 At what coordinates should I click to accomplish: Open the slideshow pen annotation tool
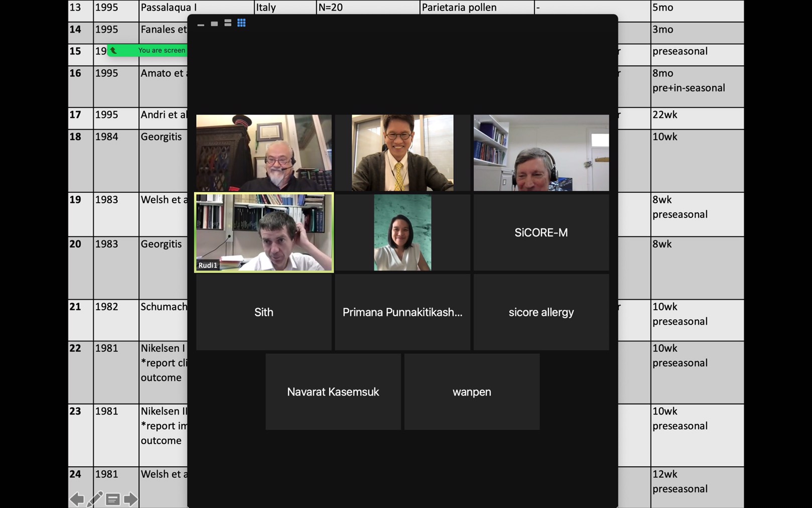tap(95, 499)
